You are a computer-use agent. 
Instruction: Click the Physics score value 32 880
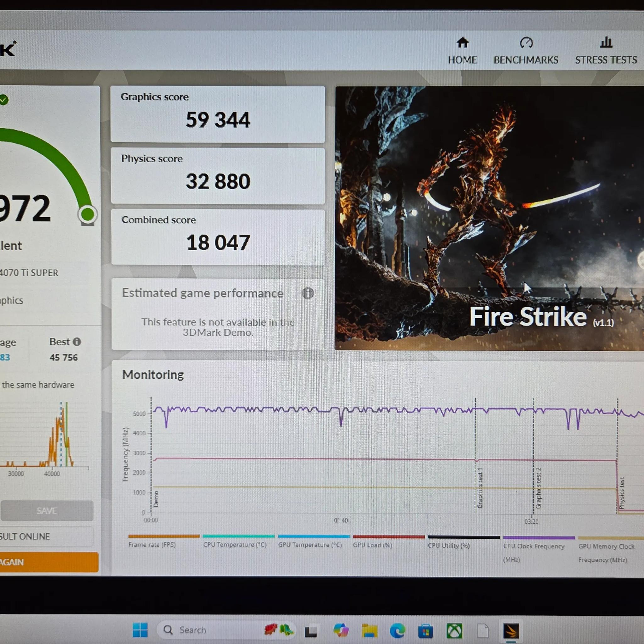click(218, 181)
